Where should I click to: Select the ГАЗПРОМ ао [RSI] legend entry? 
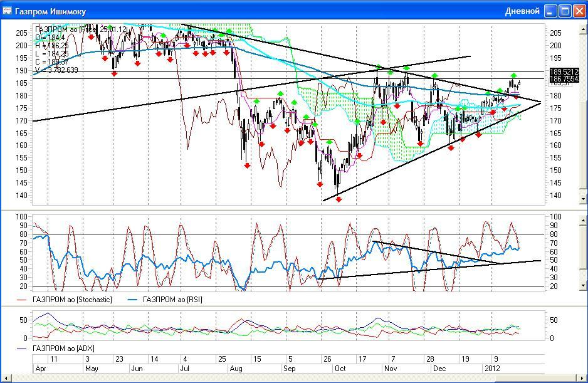pyautogui.click(x=165, y=300)
